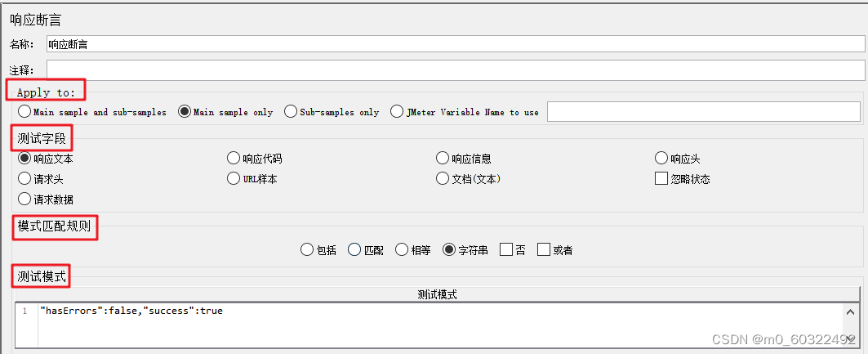Select 包括 matching rule
The height and width of the screenshot is (354, 868).
318,250
